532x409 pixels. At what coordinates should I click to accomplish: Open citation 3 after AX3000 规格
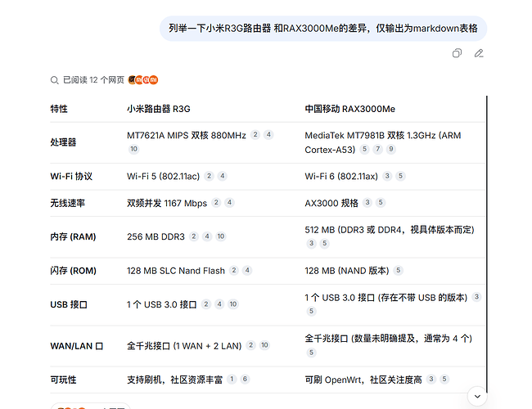367,203
